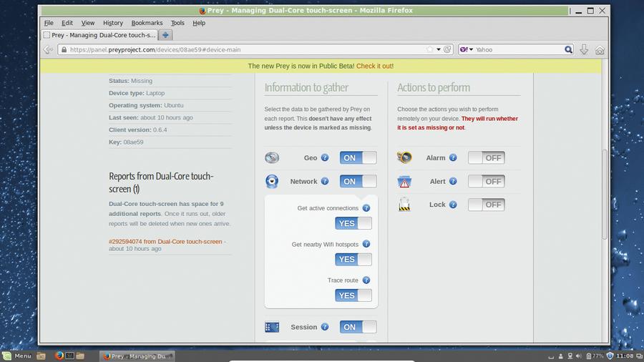Click the 'Status: Missing' line

coord(131,81)
